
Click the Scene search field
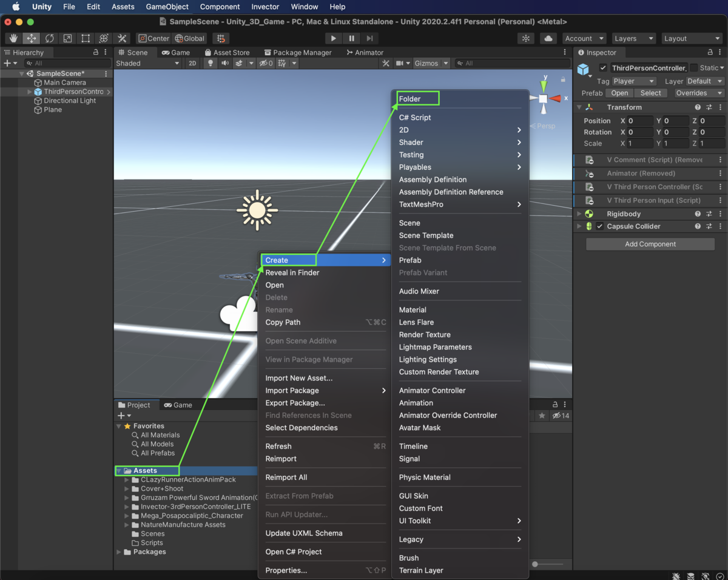click(x=513, y=63)
